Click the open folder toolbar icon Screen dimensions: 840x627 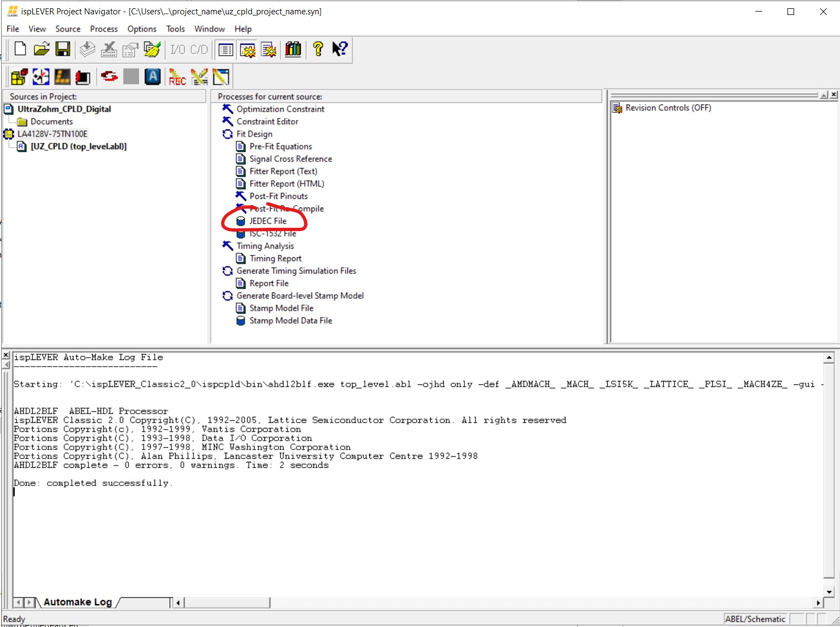[41, 49]
